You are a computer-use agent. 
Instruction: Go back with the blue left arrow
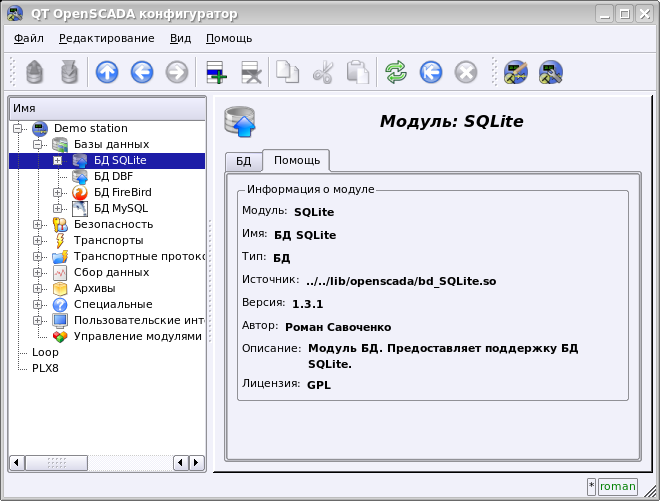tap(142, 72)
